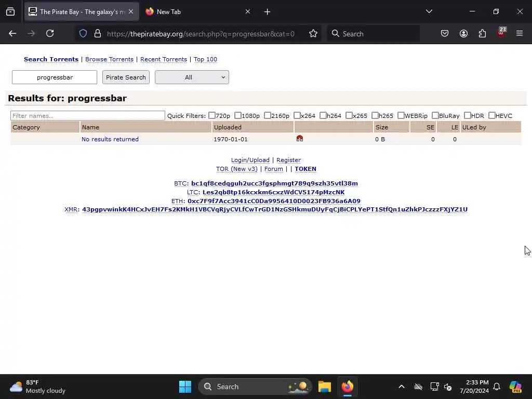Viewport: 532px width, 399px height.
Task: Focus the Filter names input
Action: coord(87,116)
